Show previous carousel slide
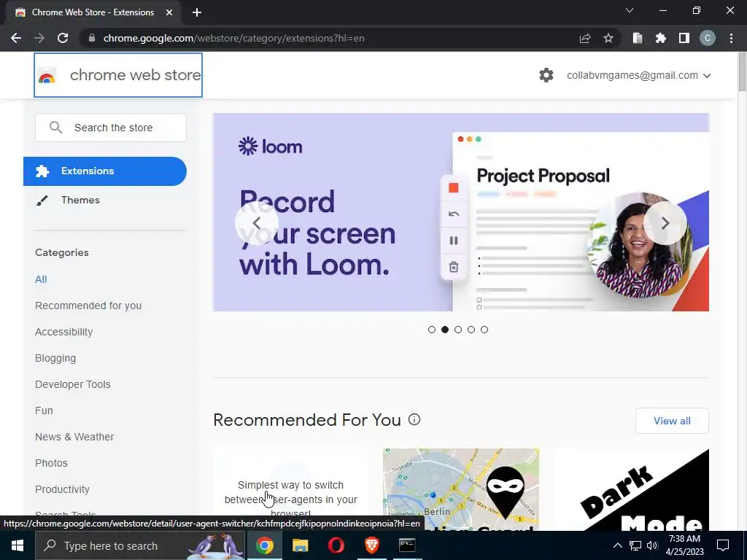Screen dimensions: 747x560 coord(256,223)
